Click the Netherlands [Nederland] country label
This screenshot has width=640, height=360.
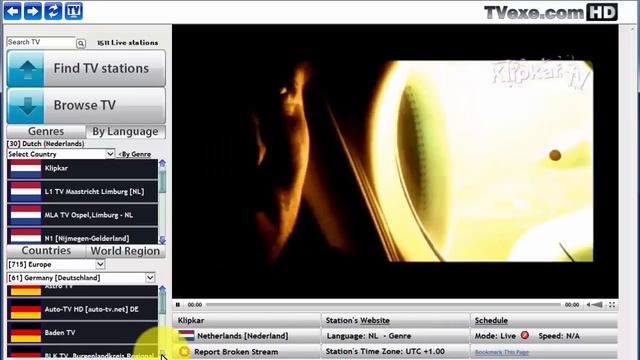click(x=242, y=336)
